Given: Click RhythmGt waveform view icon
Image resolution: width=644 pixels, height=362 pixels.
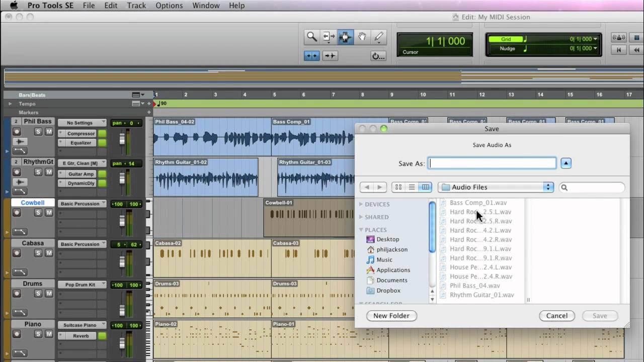Looking at the screenshot, I should click(x=20, y=182).
